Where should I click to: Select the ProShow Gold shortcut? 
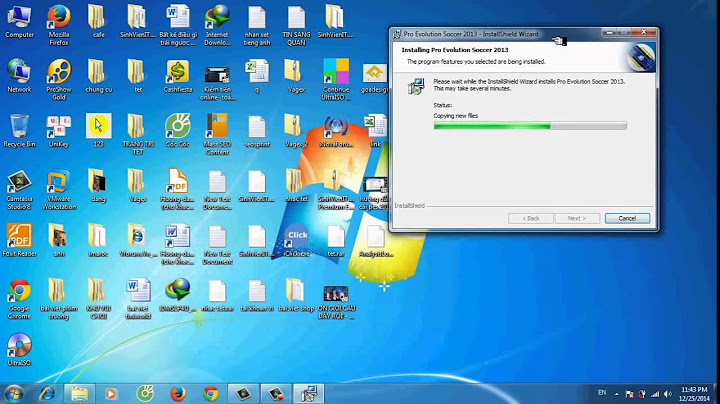coord(59,80)
